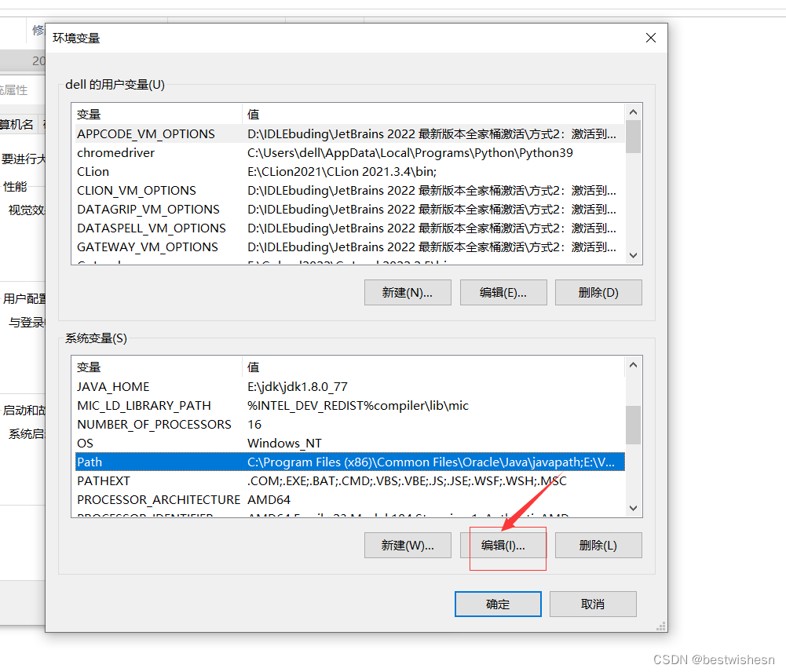Select the NUMBER_OF_PROCESSORS system variable

pyautogui.click(x=159, y=423)
